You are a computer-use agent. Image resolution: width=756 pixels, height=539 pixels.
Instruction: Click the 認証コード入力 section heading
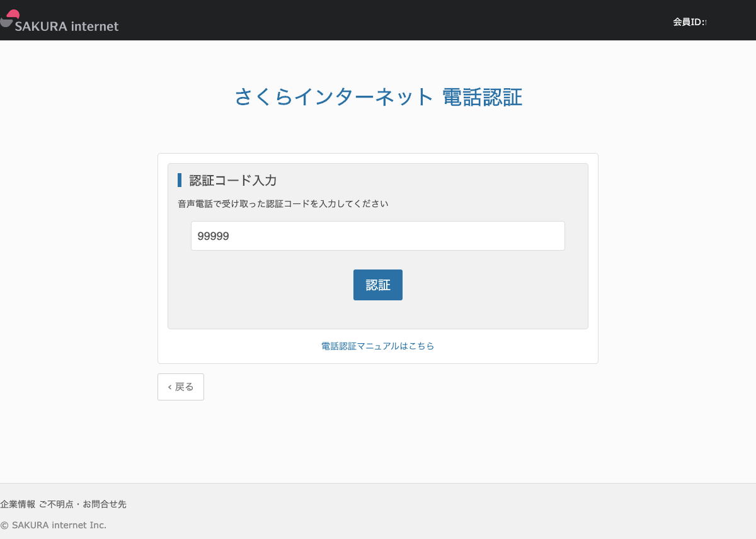click(x=233, y=181)
